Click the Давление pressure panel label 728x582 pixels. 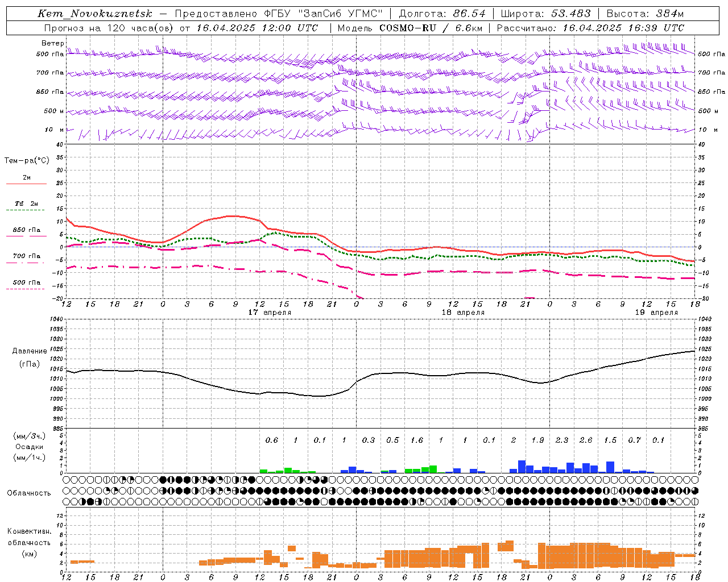29,351
